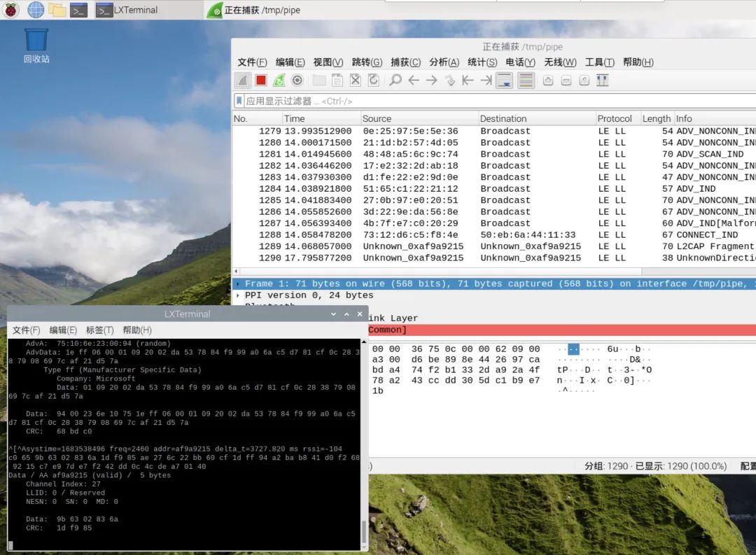This screenshot has width=756, height=555.
Task: Open the 电话(Y) menu
Action: click(x=520, y=62)
